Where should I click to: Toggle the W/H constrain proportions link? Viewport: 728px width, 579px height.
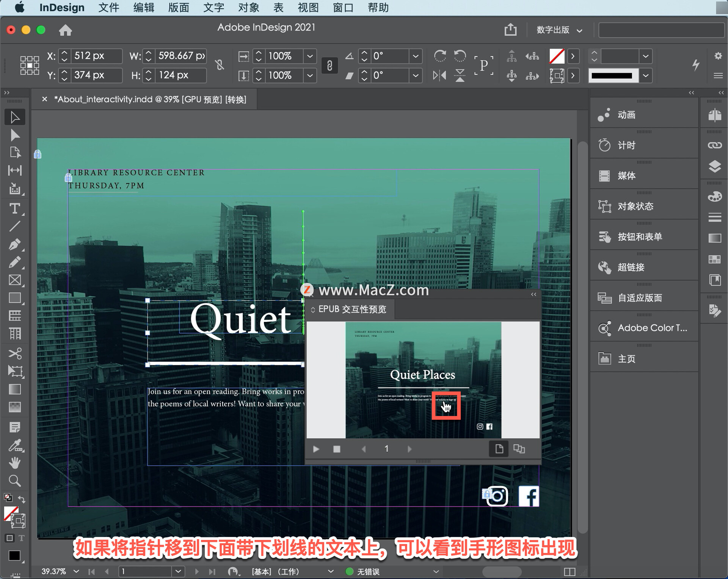tap(220, 65)
